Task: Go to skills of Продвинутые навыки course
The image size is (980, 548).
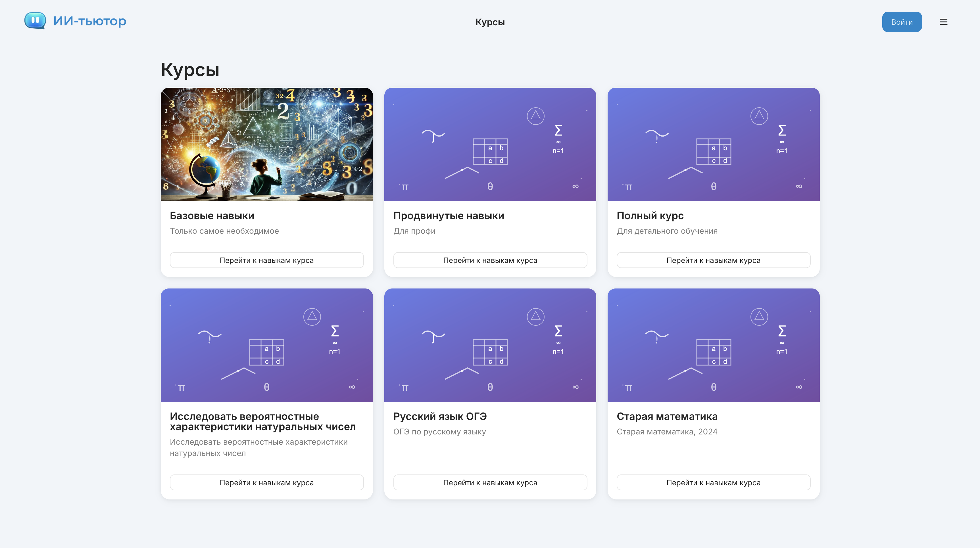Action: point(490,260)
